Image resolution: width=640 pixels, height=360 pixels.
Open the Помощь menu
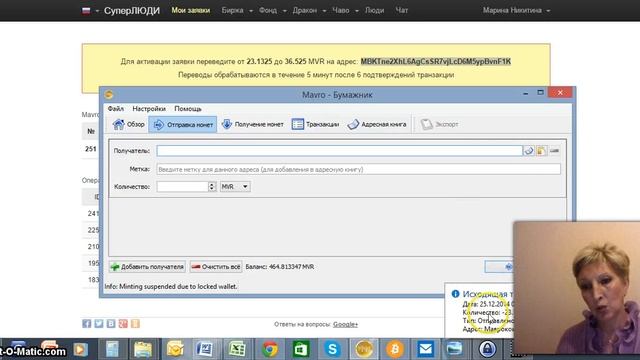pyautogui.click(x=188, y=109)
